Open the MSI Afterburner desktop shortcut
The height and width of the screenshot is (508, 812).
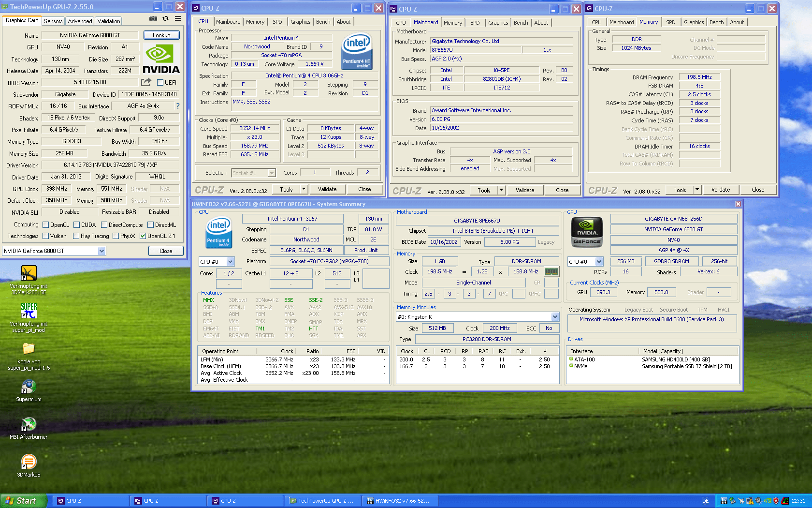[x=29, y=425]
